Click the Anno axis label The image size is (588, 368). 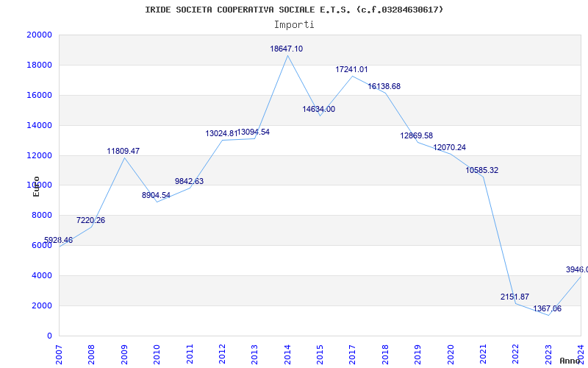[569, 361]
